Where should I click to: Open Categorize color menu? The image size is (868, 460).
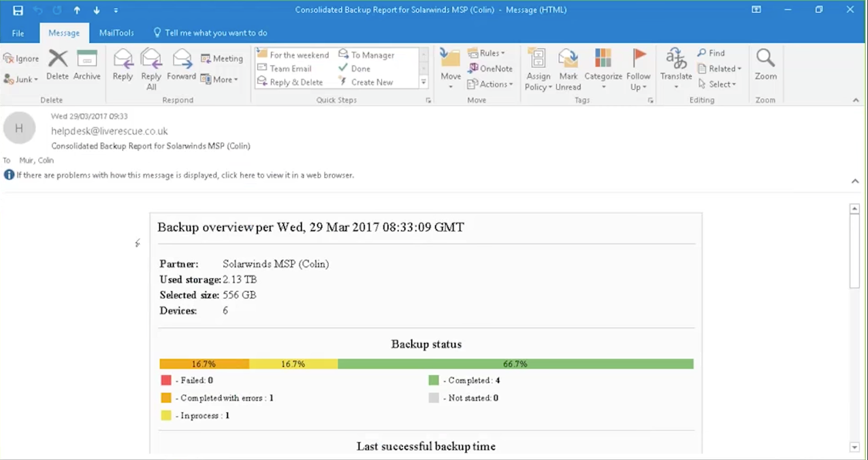pyautogui.click(x=603, y=69)
